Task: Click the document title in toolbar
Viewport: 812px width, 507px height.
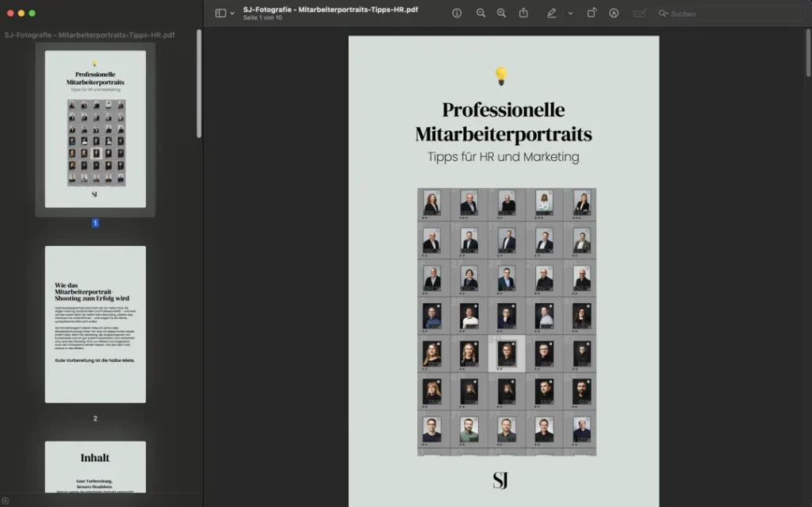Action: click(330, 10)
